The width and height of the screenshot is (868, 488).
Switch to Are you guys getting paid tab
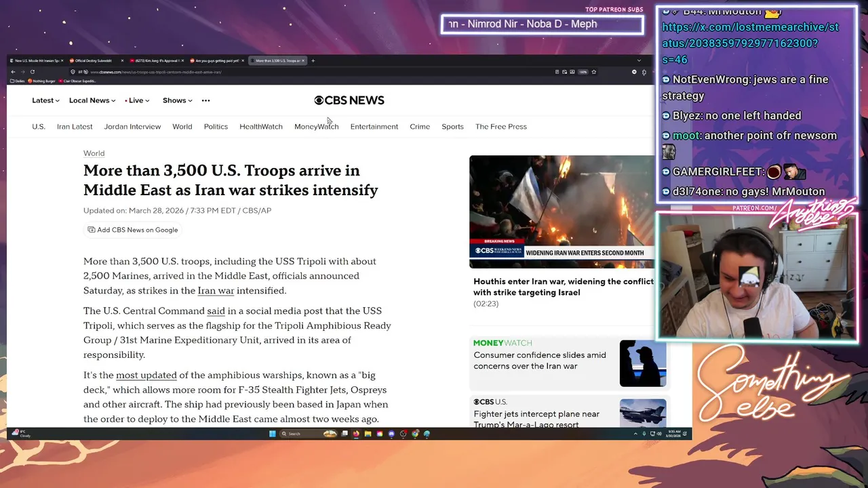tap(216, 61)
